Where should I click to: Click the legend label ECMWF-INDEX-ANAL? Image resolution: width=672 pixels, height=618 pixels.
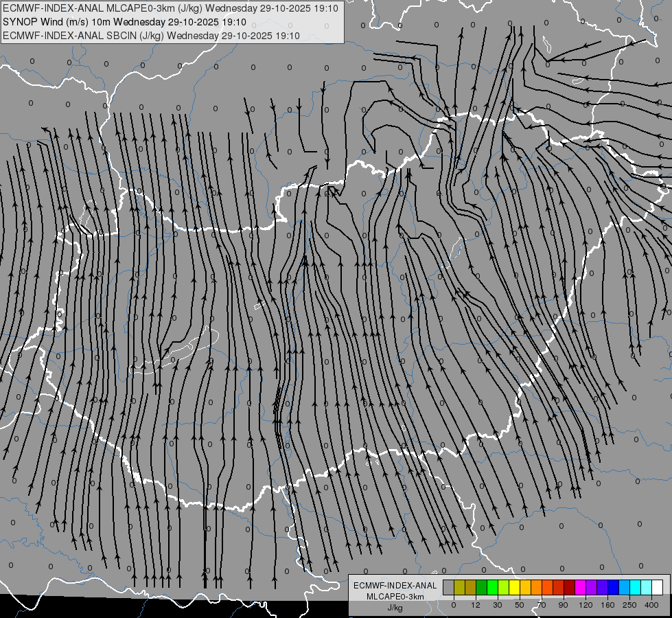point(395,586)
